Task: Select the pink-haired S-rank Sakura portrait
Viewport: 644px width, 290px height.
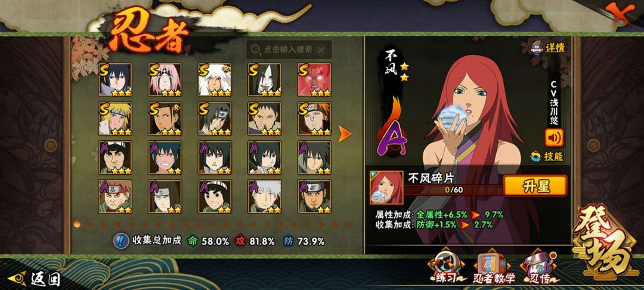Action: click(x=165, y=80)
